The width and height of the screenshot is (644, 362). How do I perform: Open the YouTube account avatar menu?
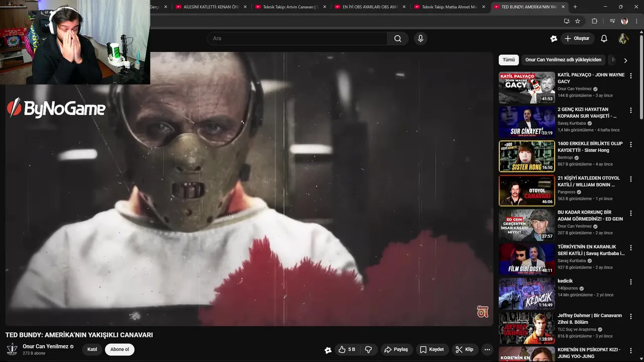pyautogui.click(x=623, y=39)
